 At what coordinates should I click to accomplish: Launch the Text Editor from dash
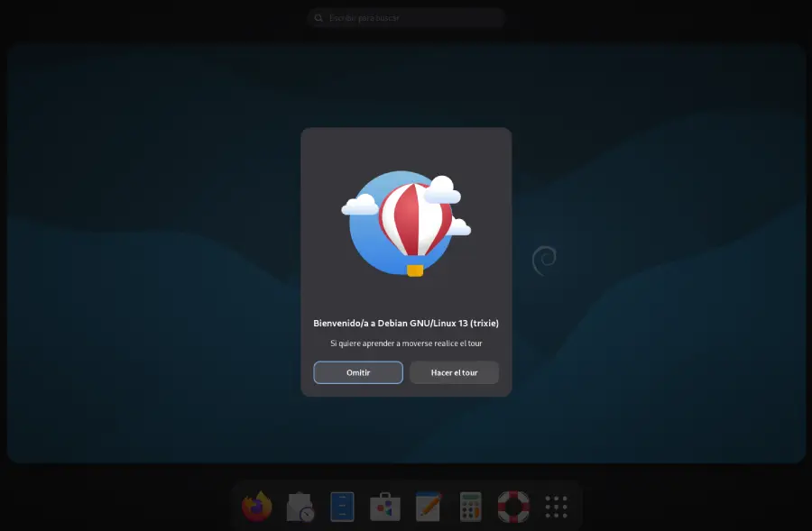click(428, 507)
